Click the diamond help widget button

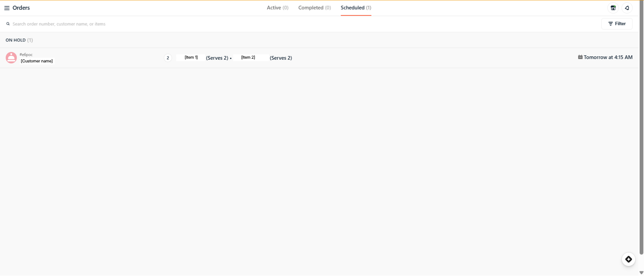pos(628,259)
